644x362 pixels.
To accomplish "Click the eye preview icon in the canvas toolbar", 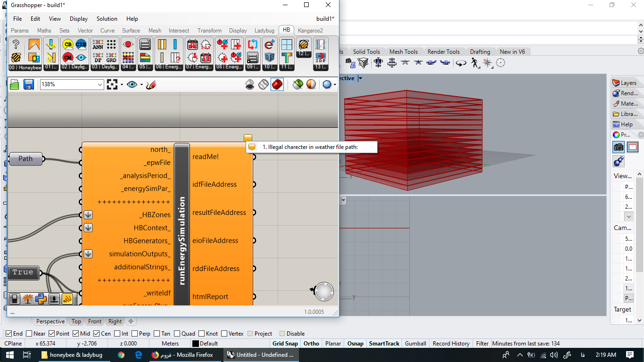I will [132, 84].
